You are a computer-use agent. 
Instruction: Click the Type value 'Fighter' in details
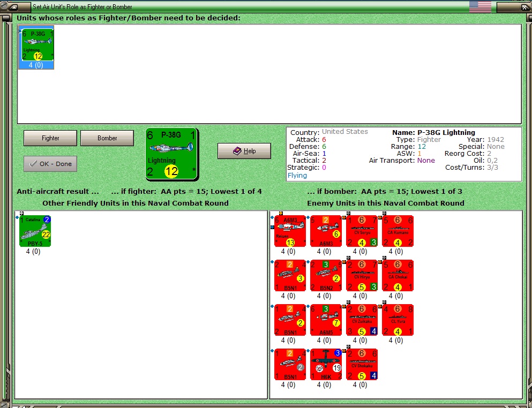pos(429,139)
